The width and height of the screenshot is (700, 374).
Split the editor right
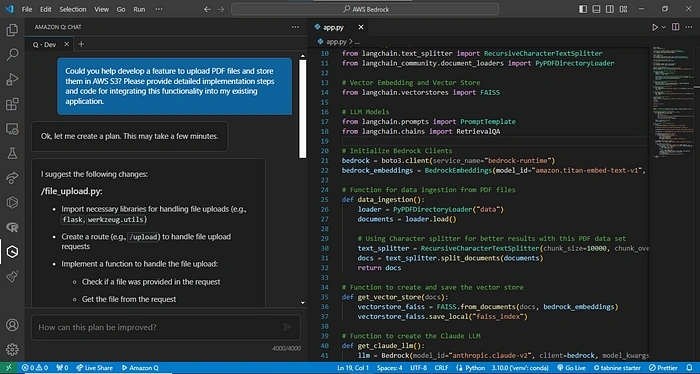click(675, 27)
